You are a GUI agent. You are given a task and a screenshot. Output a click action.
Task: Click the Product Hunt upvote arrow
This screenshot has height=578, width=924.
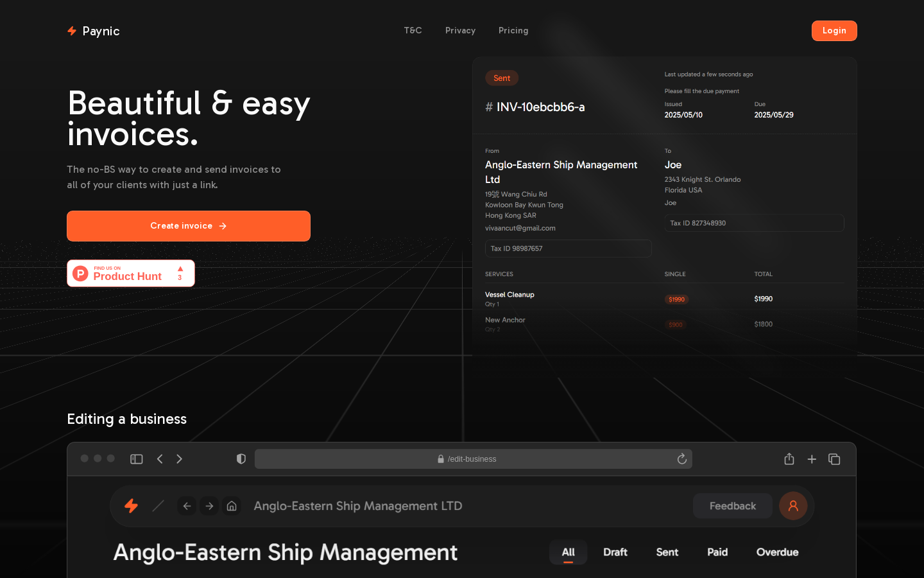[x=180, y=269]
